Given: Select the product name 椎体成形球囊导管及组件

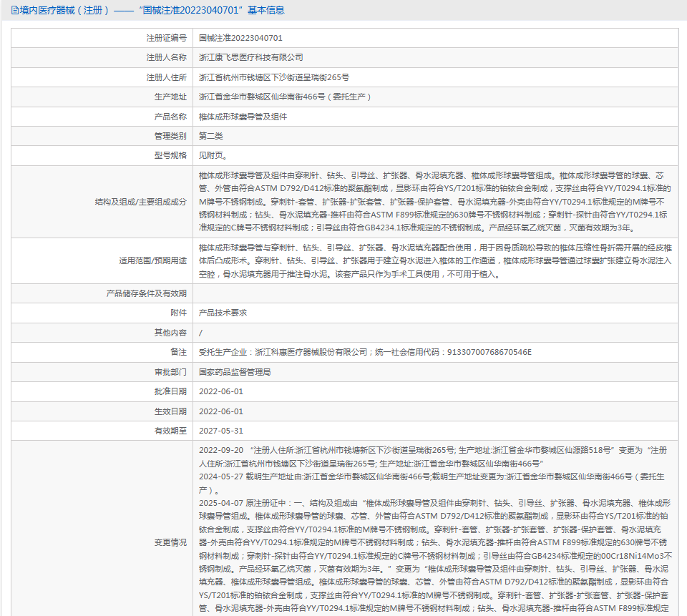Looking at the screenshot, I should 243,117.
